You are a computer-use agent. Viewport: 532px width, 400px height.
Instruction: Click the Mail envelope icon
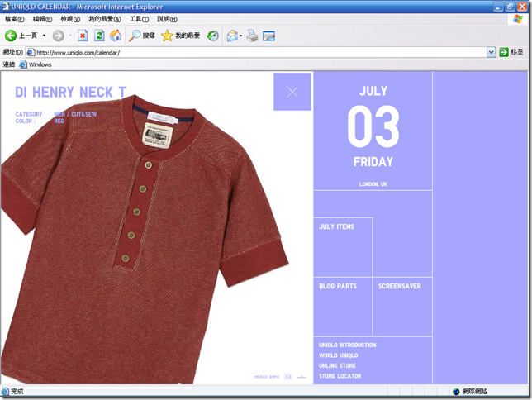(x=232, y=36)
